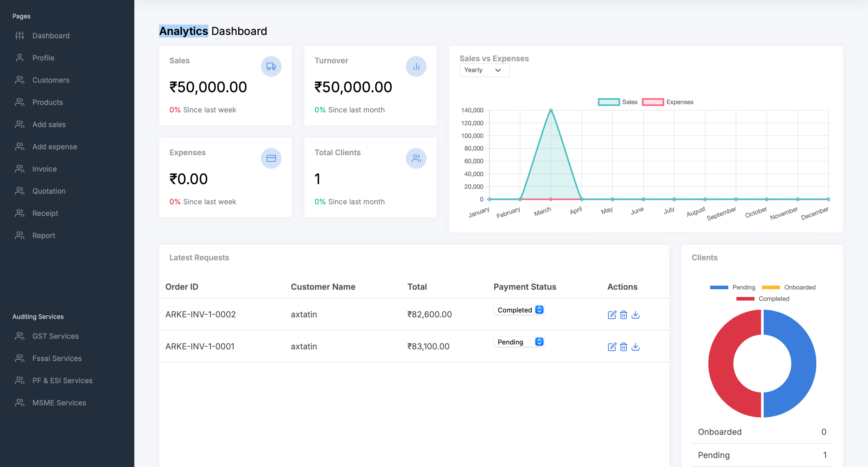Navigate to Products page
Image resolution: width=868 pixels, height=467 pixels.
pos(48,102)
